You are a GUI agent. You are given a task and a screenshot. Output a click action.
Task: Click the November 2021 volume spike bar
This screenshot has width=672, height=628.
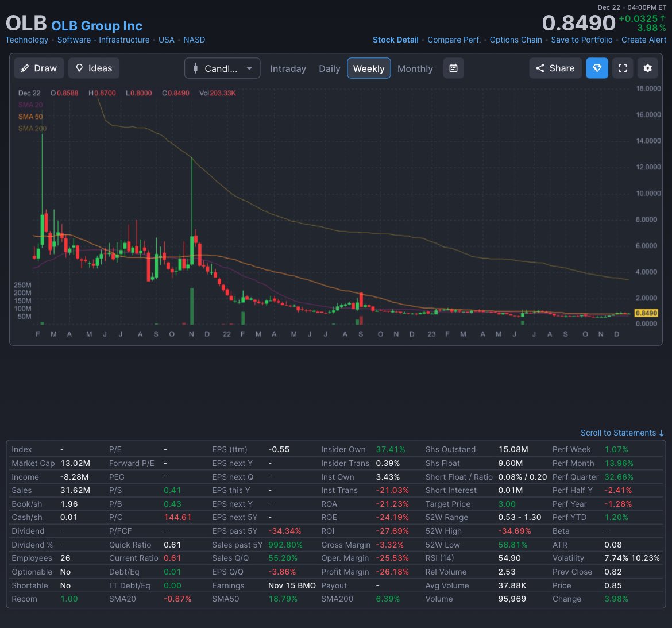[x=192, y=306]
